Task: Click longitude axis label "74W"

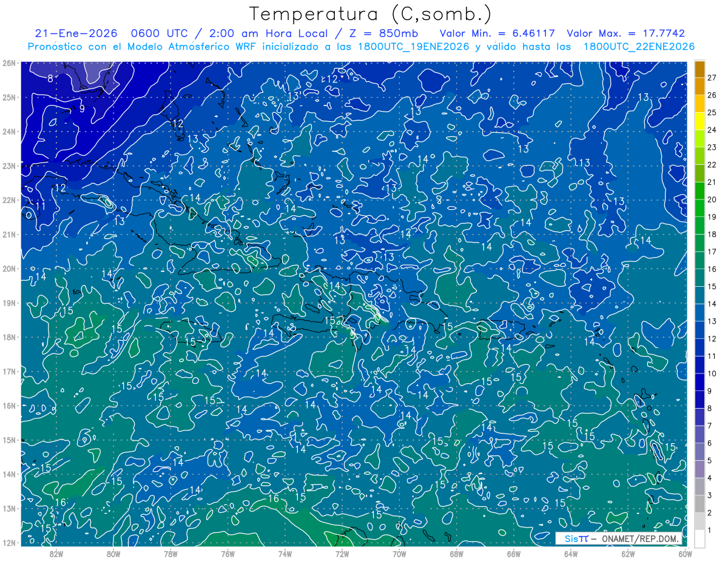Action: click(x=285, y=554)
